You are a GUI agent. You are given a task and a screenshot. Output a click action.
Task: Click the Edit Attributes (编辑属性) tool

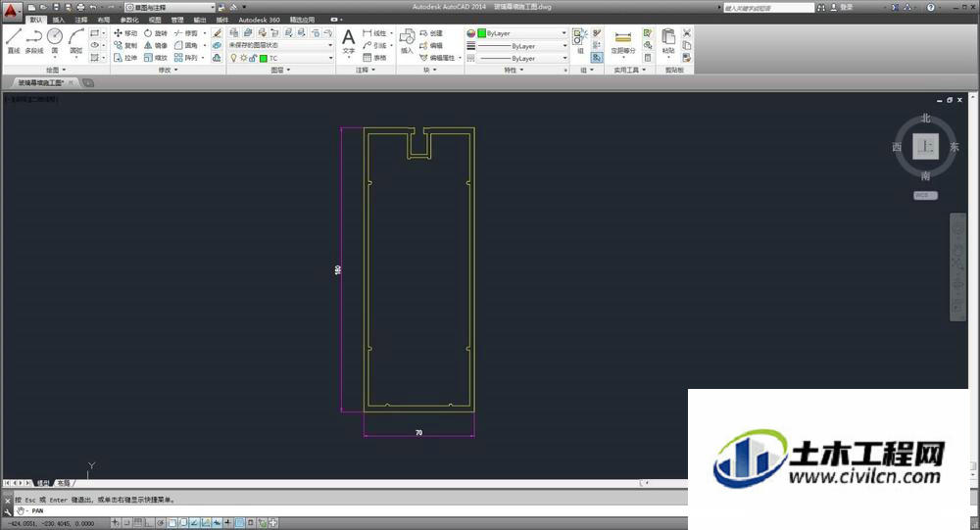pos(437,58)
